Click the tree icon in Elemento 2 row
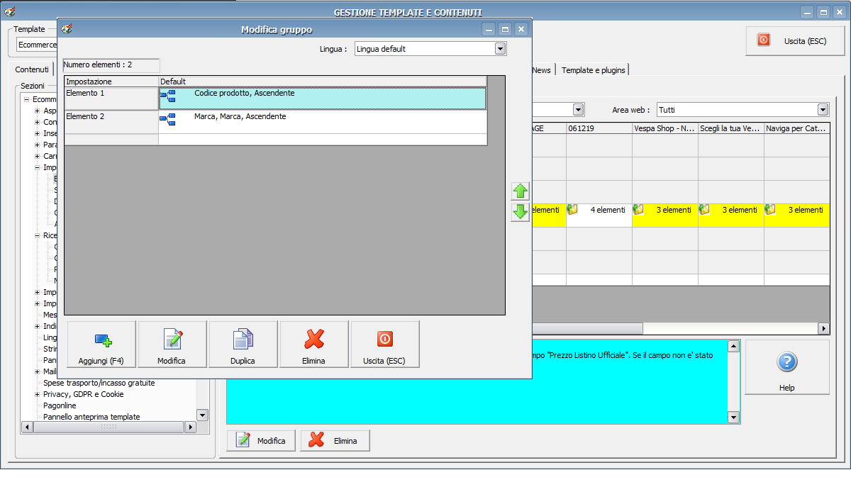The image size is (851, 504). pyautogui.click(x=168, y=119)
